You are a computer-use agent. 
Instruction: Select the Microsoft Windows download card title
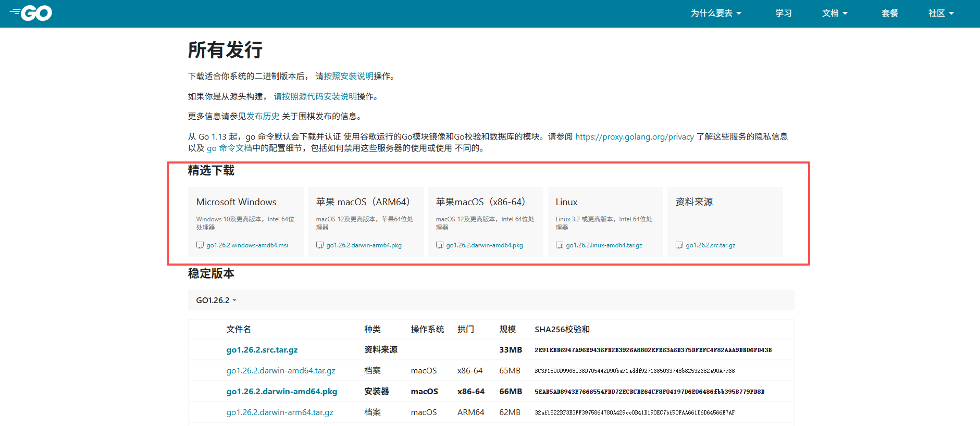pyautogui.click(x=236, y=202)
